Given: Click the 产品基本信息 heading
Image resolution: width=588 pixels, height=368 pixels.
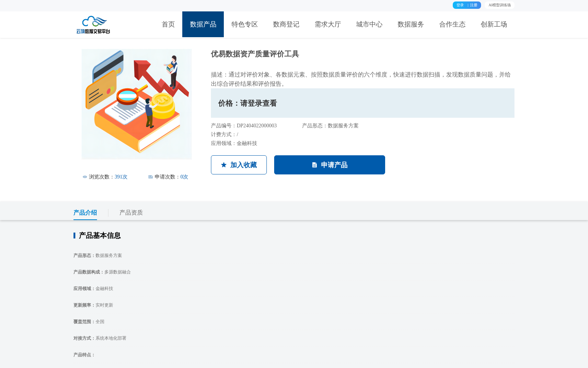Looking at the screenshot, I should pos(100,236).
